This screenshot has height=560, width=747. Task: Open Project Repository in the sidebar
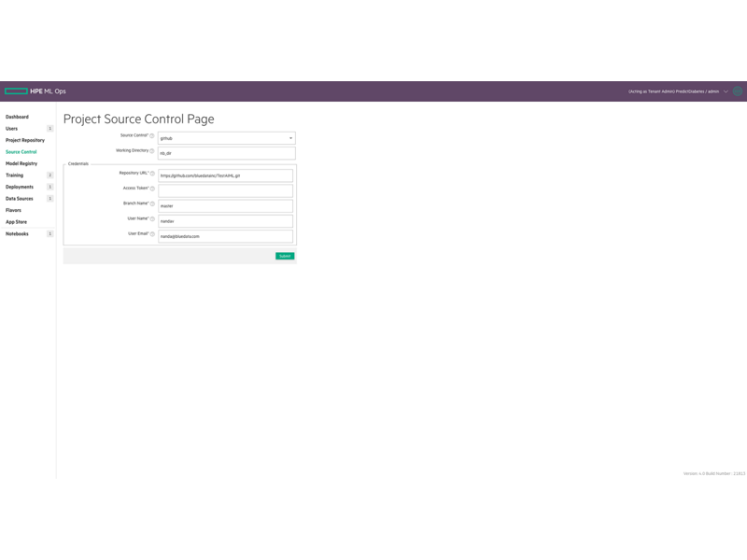pos(25,141)
